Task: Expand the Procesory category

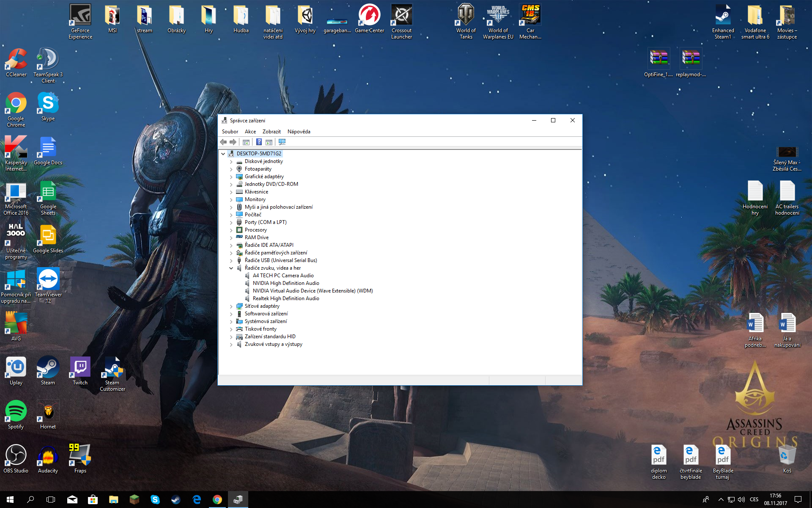Action: [231, 230]
